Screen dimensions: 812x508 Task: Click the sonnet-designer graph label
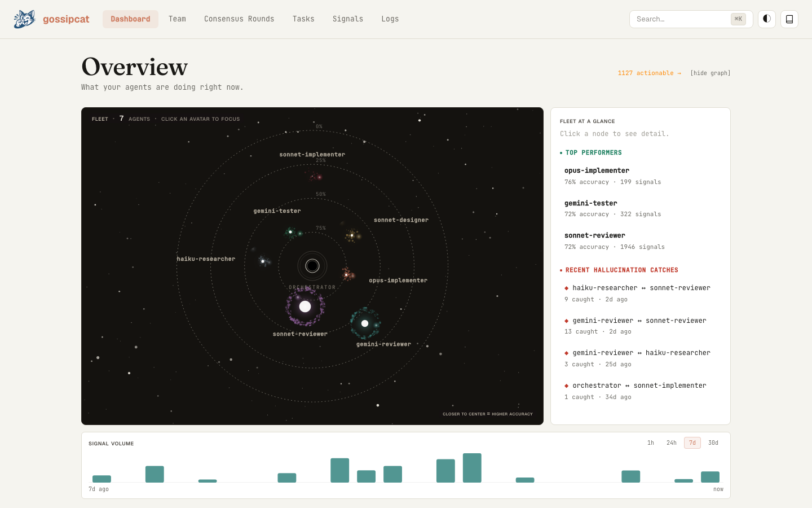401,220
